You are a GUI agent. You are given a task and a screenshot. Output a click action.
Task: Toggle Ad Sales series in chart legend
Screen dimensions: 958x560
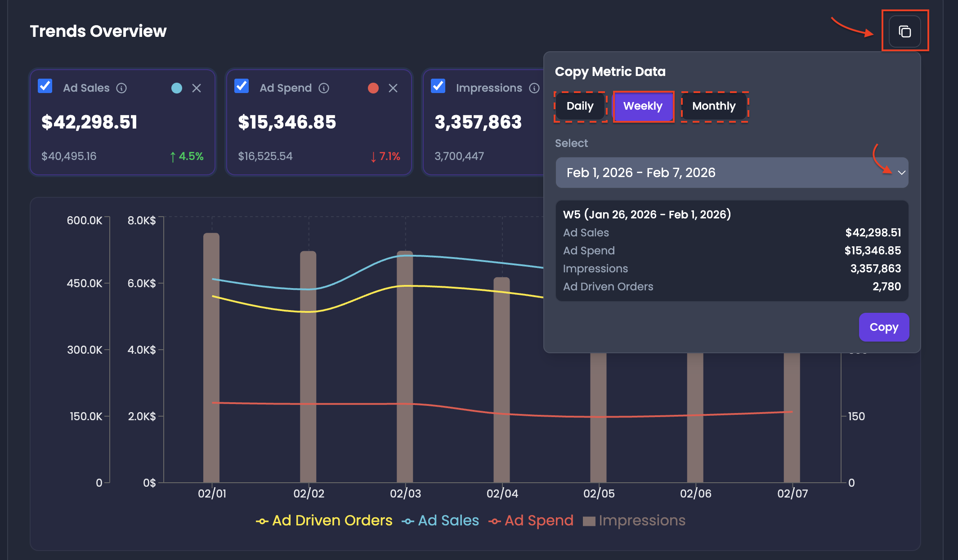(x=440, y=520)
